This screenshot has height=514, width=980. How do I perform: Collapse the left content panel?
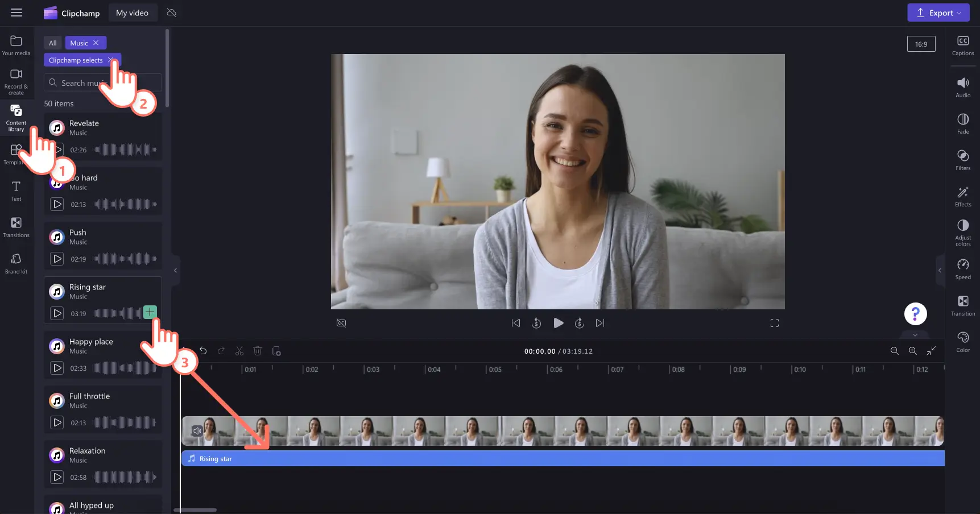click(175, 271)
